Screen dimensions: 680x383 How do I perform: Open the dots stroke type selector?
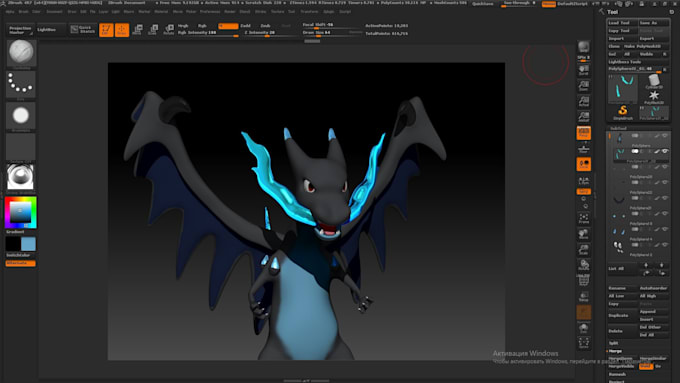(x=21, y=84)
